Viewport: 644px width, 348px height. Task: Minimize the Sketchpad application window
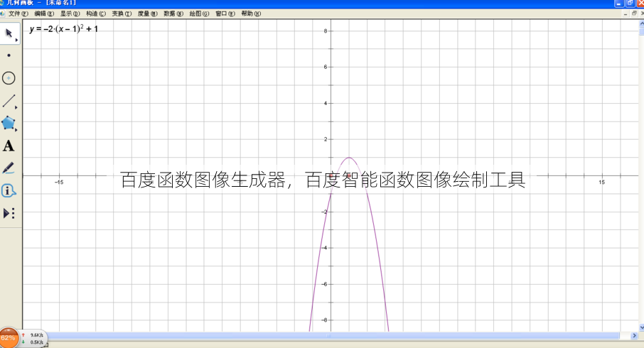[x=619, y=4]
